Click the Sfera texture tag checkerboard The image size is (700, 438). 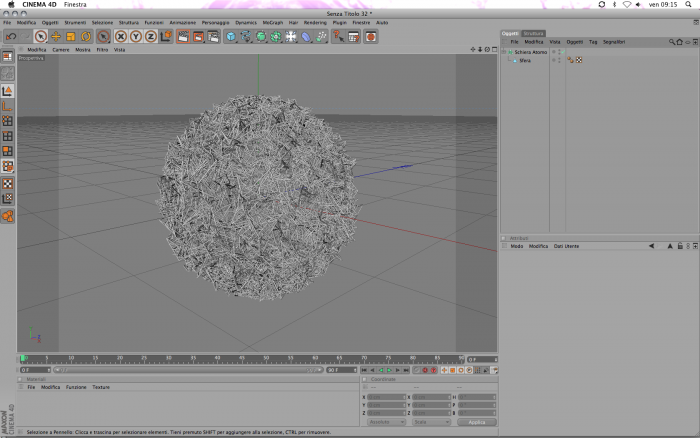point(579,60)
